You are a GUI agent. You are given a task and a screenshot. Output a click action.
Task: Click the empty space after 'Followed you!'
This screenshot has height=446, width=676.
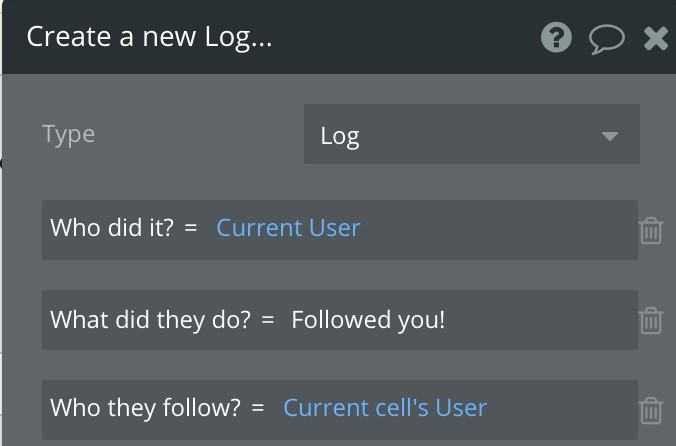click(x=541, y=320)
